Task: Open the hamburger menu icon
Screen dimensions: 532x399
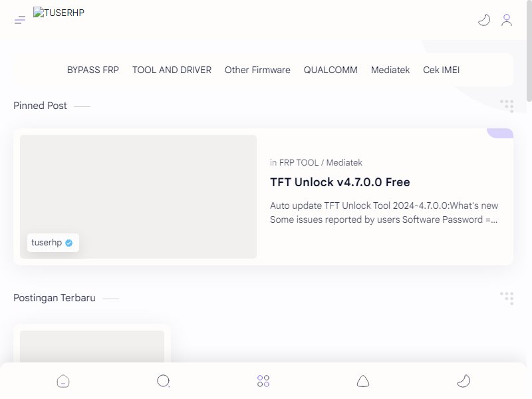Action: tap(20, 20)
